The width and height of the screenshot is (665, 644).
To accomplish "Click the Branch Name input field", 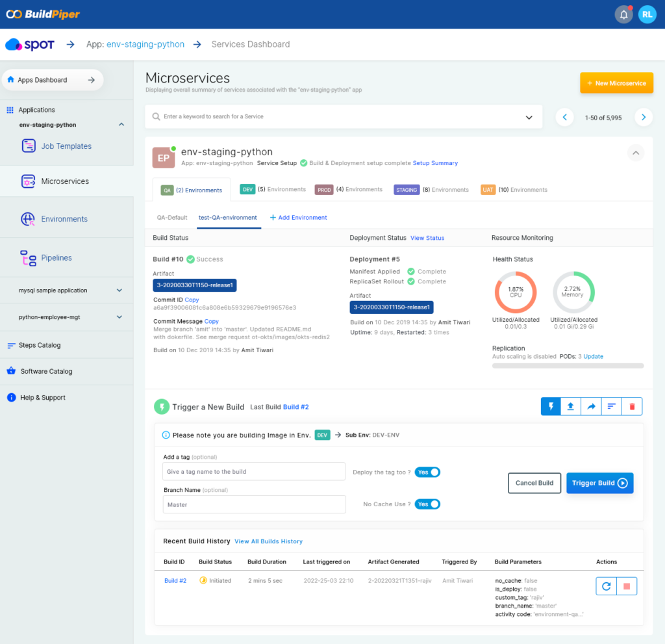I will [x=254, y=504].
